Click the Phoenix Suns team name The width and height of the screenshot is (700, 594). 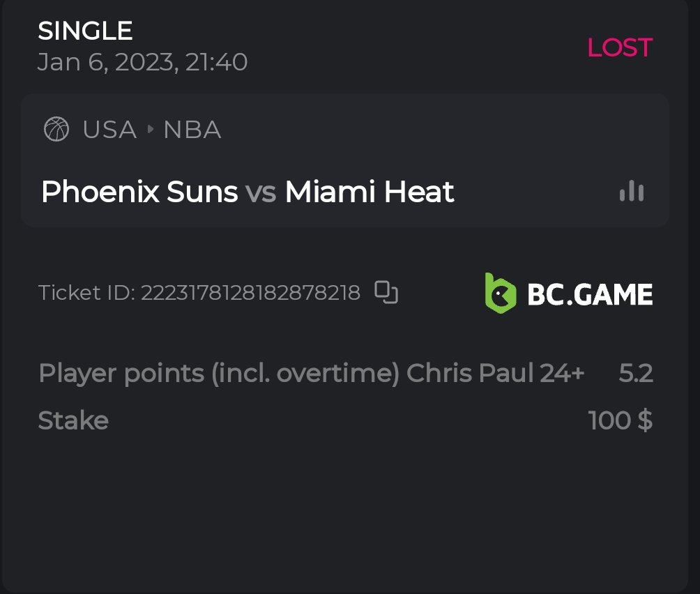point(139,192)
